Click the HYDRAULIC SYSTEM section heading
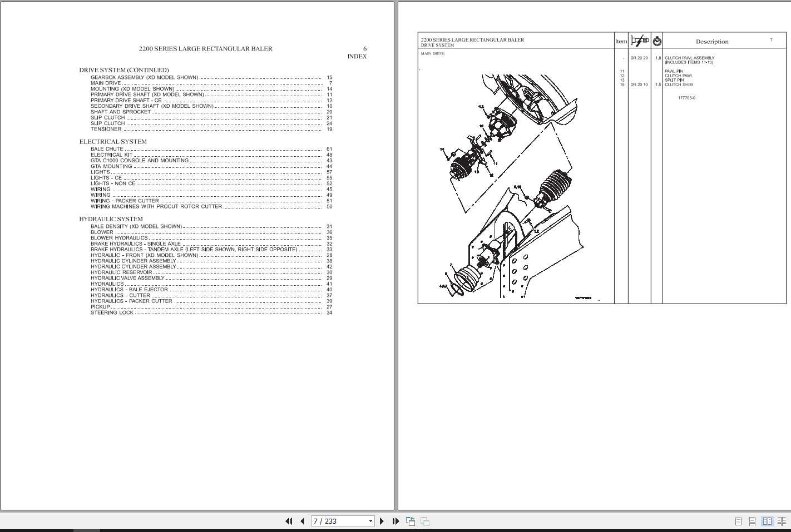The height and width of the screenshot is (532, 791). 111,219
